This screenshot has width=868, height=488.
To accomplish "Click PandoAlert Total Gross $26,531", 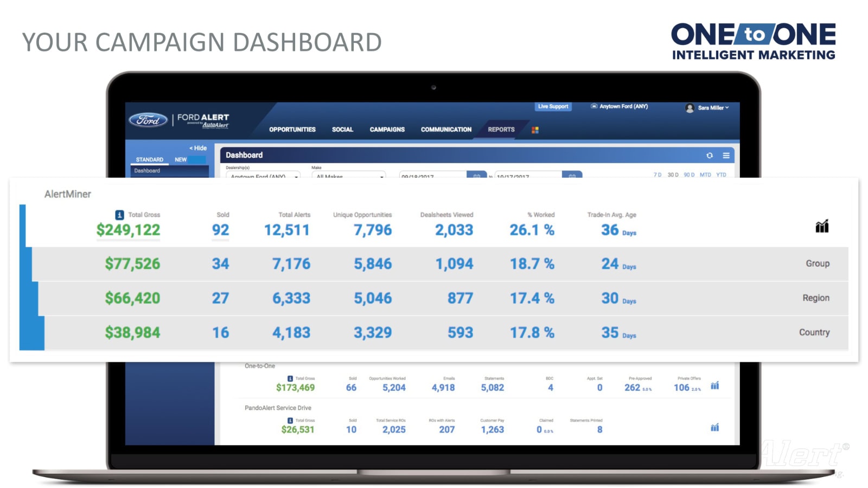I will coord(297,429).
